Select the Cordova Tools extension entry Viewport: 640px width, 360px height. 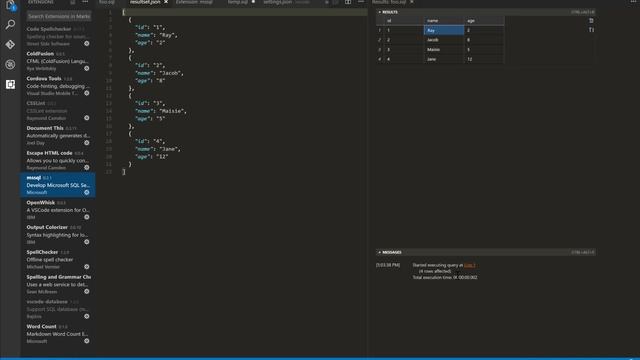(x=58, y=86)
